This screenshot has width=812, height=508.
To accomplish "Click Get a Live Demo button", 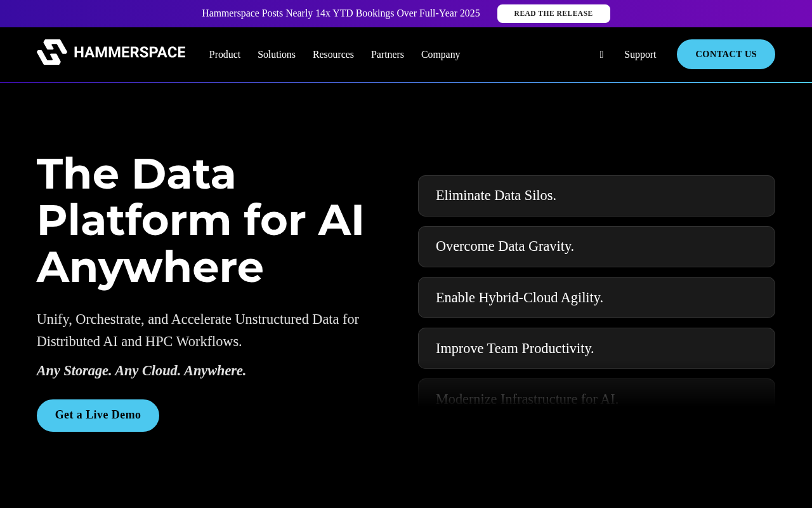I will [98, 415].
